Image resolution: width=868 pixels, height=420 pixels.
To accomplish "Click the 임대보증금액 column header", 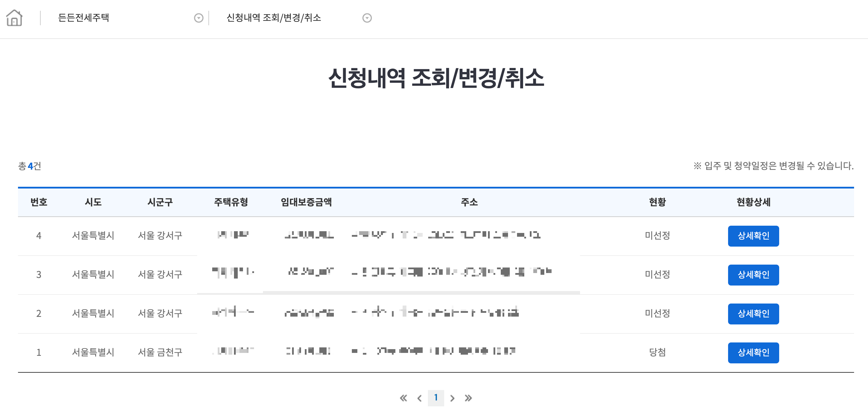I will tap(306, 202).
